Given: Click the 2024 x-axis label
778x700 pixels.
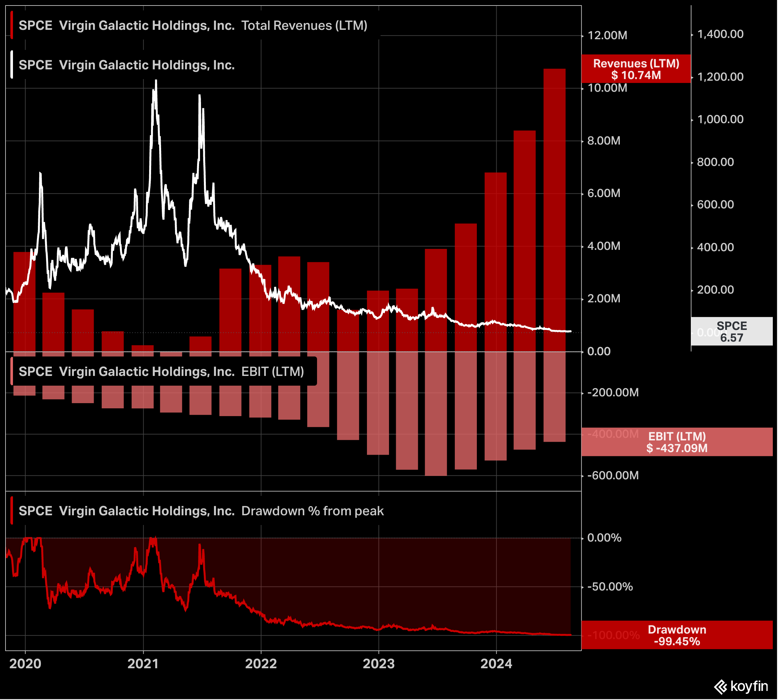Looking at the screenshot, I should pos(496,663).
